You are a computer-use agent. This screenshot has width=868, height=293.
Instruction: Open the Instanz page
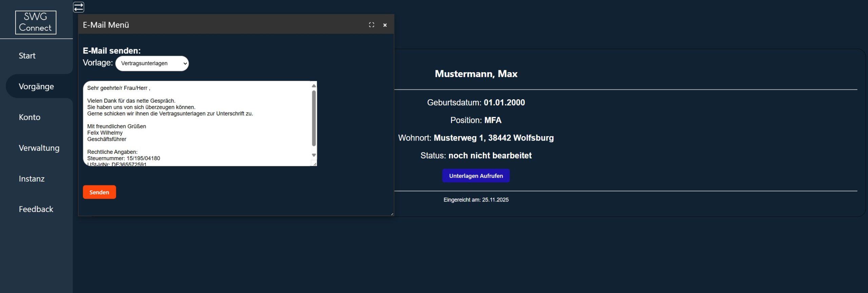pos(32,179)
